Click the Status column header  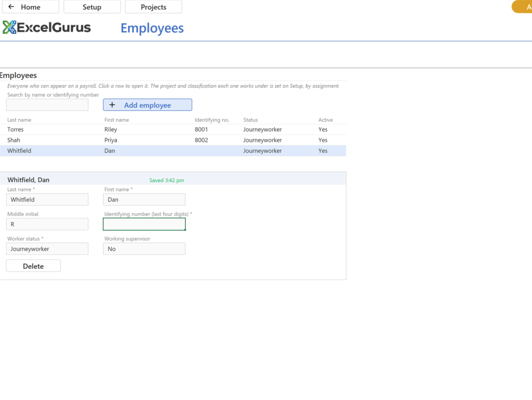pyautogui.click(x=250, y=120)
